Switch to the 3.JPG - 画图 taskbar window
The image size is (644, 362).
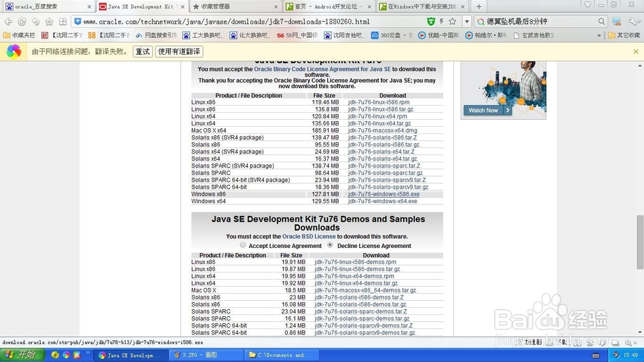[x=207, y=355]
